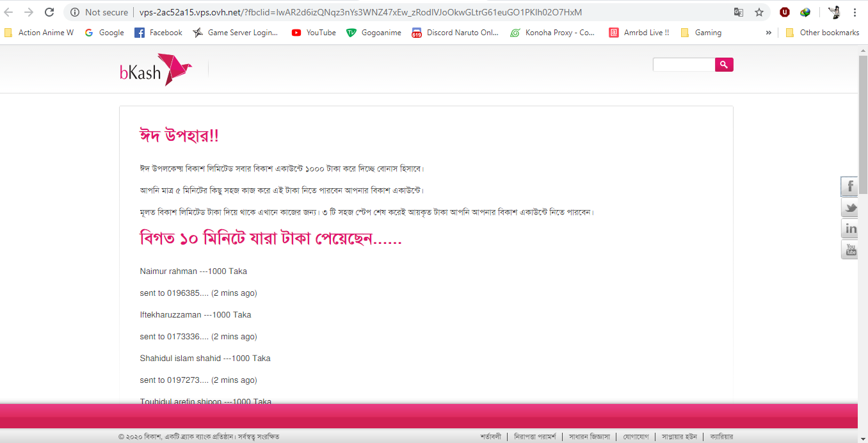Click the ঈদ উপহার!! heading
The image size is (868, 443).
(180, 136)
